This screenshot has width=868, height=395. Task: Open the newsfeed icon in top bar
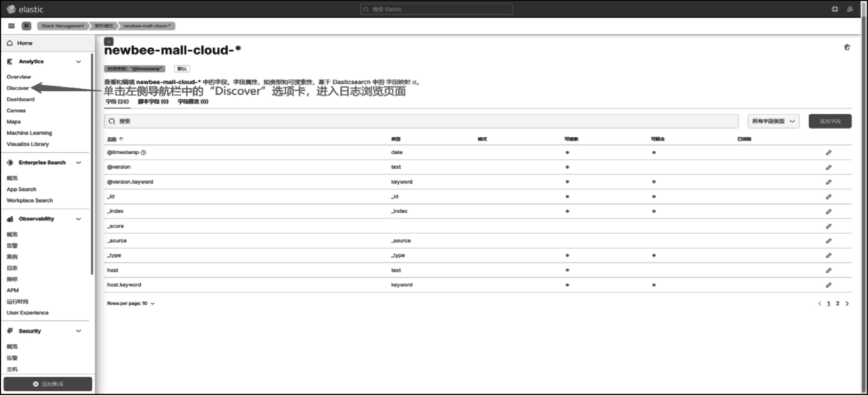(x=850, y=9)
